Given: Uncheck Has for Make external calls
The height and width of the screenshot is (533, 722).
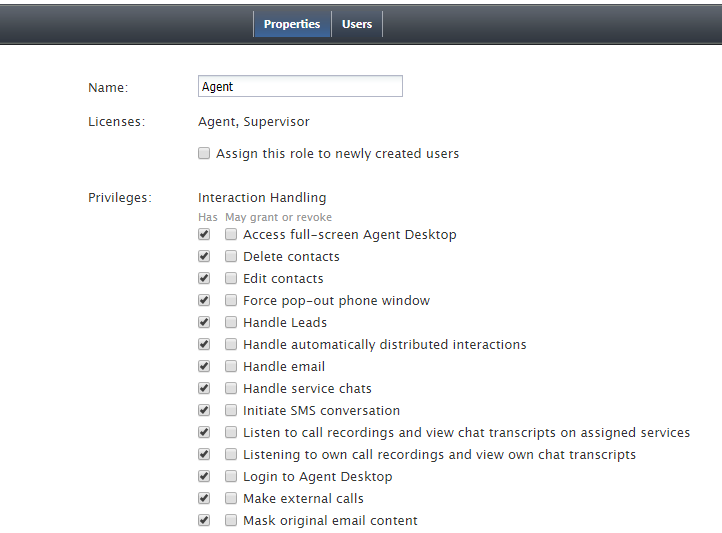Looking at the screenshot, I should pyautogui.click(x=204, y=498).
